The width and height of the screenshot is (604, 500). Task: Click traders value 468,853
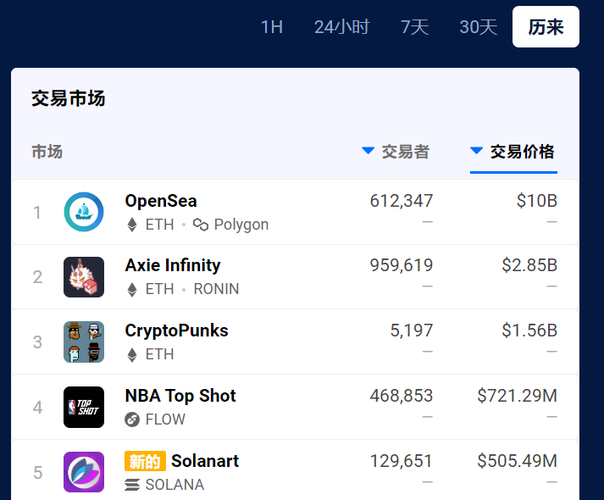click(x=401, y=396)
